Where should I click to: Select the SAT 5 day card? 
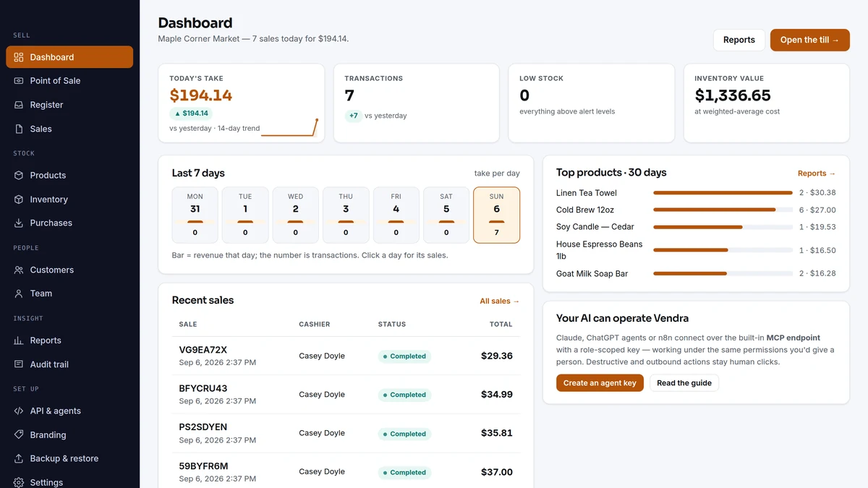pos(446,215)
